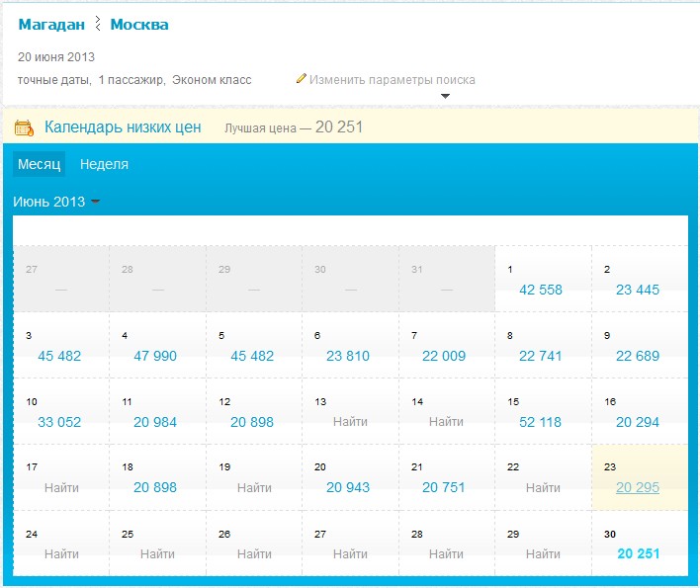Viewport: 700px width, 588px height.
Task: Click Найти for June 27
Action: tap(350, 553)
